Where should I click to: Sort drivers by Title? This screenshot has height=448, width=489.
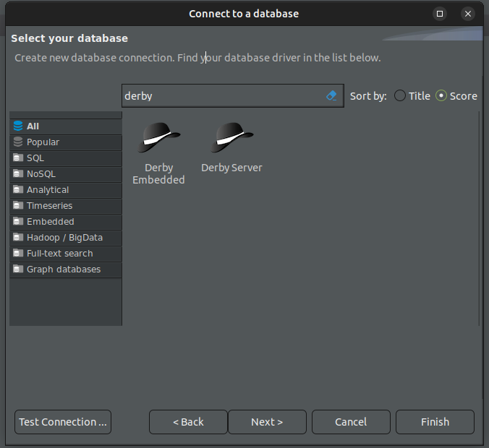point(400,95)
